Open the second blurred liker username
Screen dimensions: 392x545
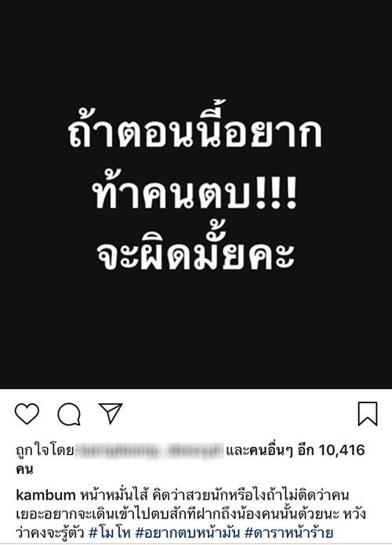tap(194, 451)
